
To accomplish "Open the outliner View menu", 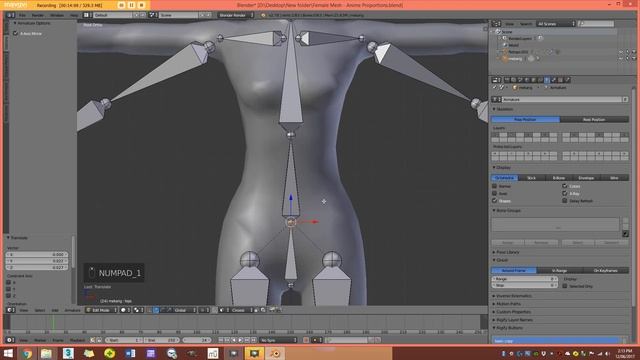I will [x=509, y=24].
